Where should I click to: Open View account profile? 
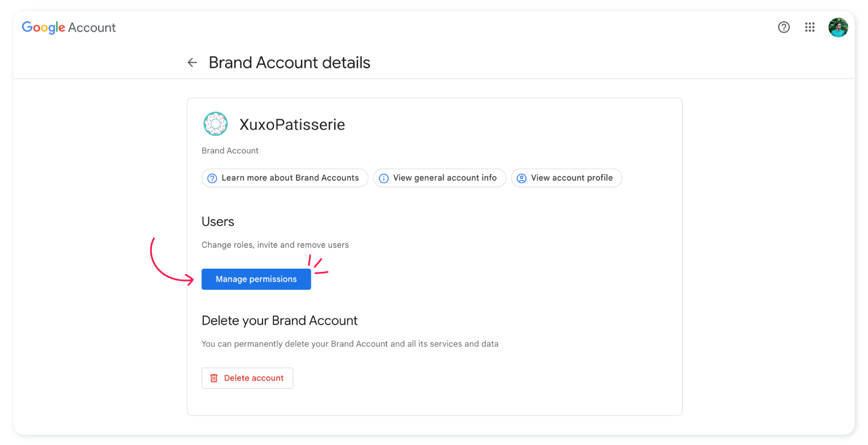[x=566, y=178]
